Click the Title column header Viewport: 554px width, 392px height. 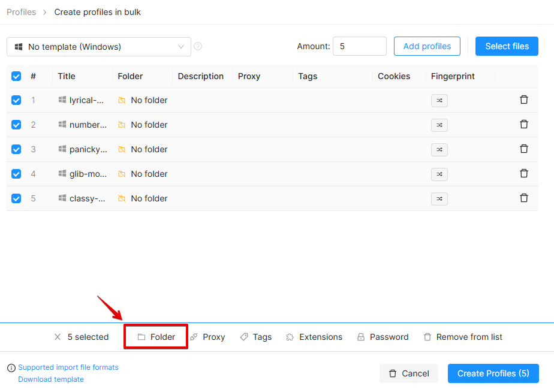[x=67, y=76]
